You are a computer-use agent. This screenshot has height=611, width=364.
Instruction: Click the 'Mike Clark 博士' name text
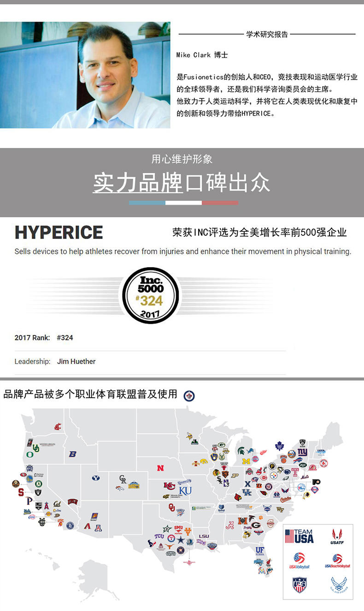(202, 55)
